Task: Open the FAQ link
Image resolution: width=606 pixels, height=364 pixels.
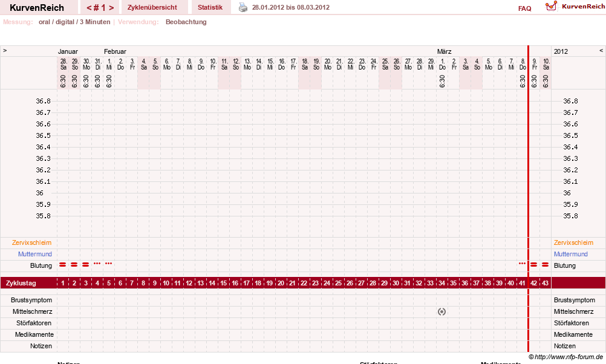Action: click(x=524, y=8)
